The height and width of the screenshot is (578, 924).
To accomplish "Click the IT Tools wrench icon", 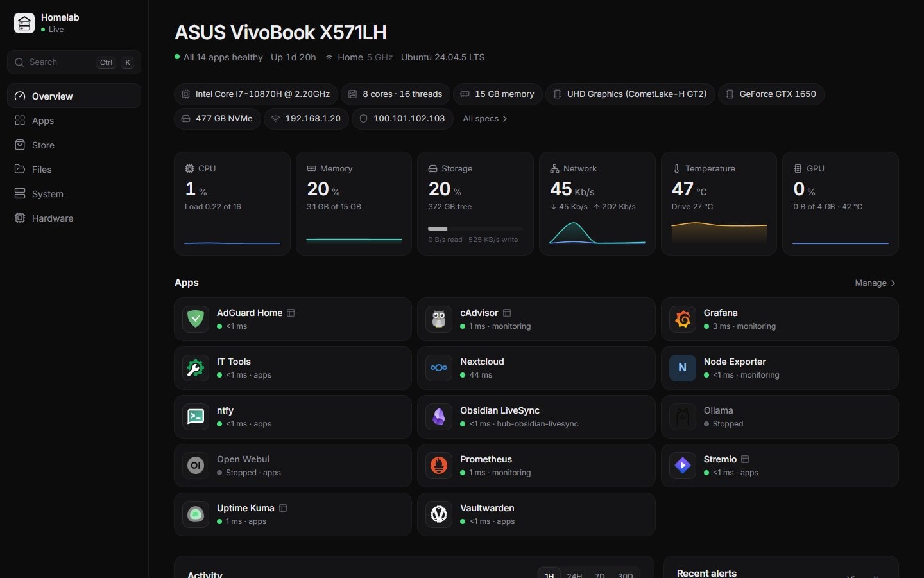I will pos(196,368).
